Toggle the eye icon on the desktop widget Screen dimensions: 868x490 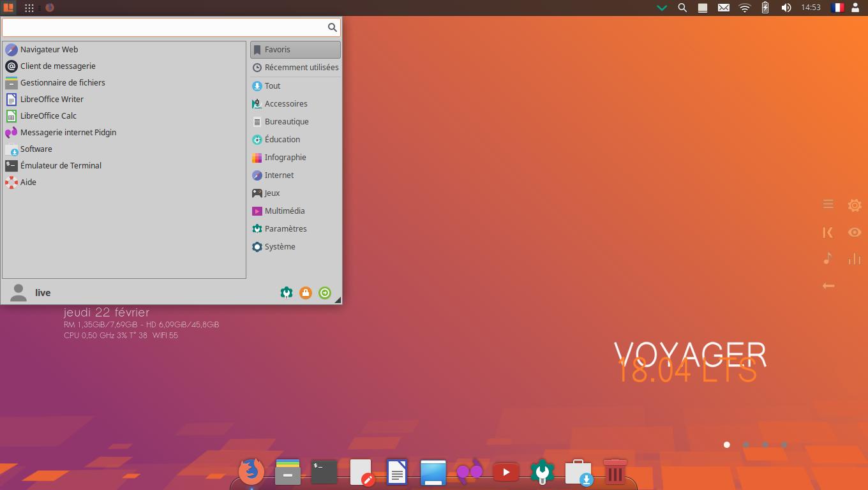[855, 232]
